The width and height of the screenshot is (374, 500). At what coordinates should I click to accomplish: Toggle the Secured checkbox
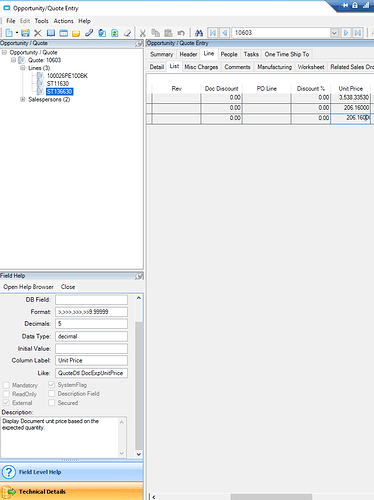click(x=51, y=403)
